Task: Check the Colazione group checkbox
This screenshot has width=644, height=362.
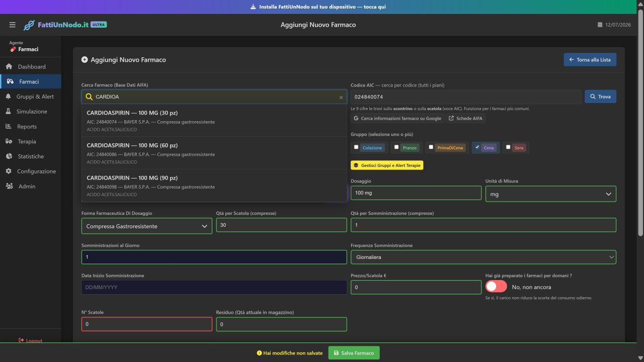Action: coord(356,147)
